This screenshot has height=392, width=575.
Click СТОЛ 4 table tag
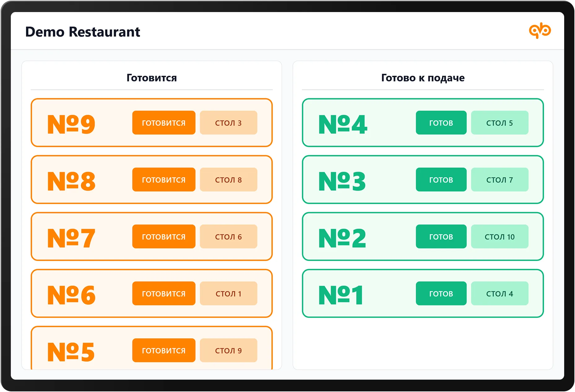tap(499, 293)
